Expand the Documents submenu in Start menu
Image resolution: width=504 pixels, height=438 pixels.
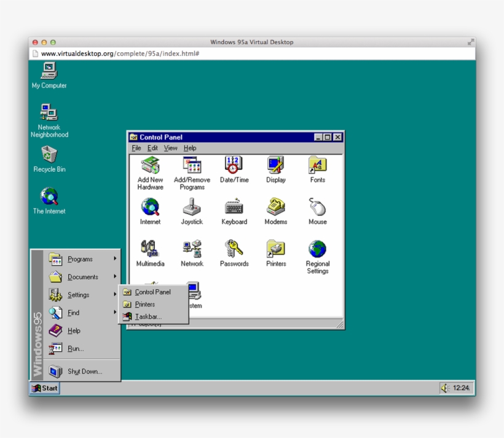[x=82, y=277]
